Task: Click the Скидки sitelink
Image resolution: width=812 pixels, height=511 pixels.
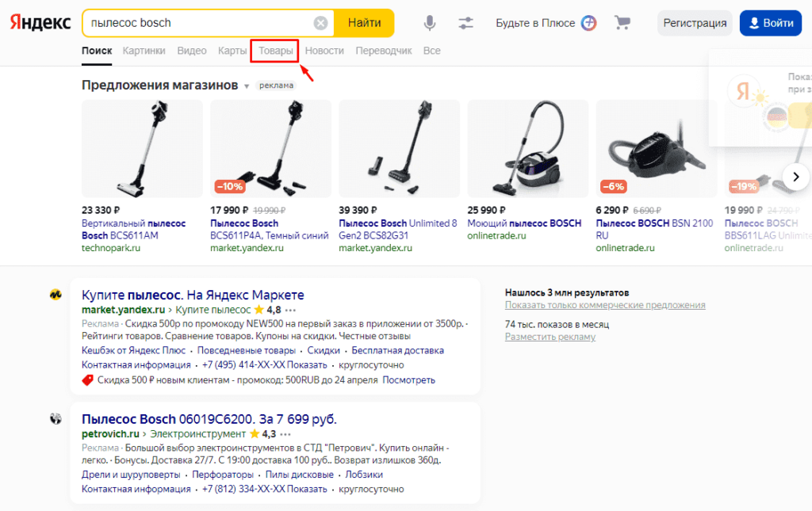Action: coord(324,351)
